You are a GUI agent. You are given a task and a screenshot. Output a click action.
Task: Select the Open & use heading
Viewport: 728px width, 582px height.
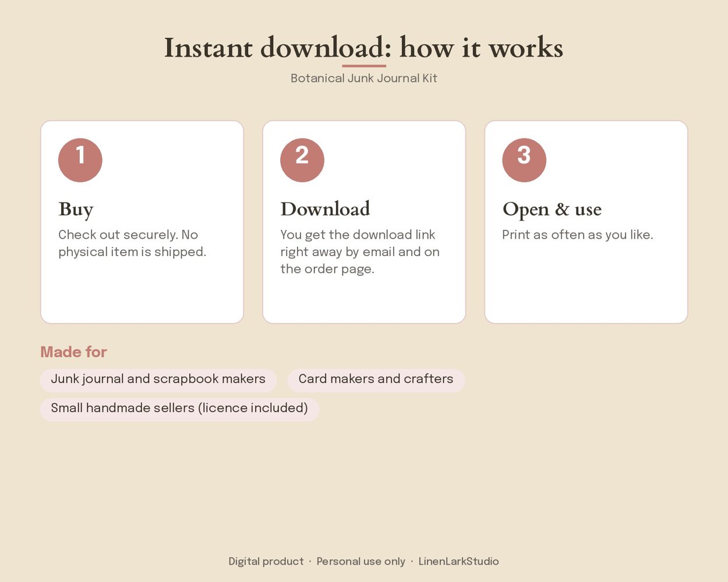click(x=552, y=209)
